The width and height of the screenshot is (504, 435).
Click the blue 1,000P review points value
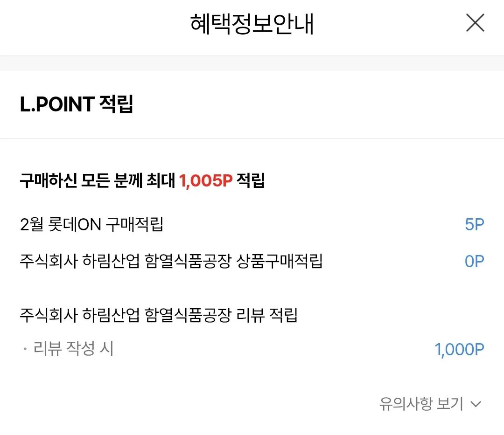click(x=459, y=349)
